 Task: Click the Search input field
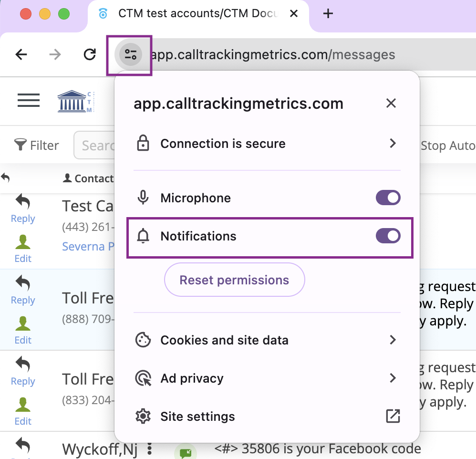[98, 145]
